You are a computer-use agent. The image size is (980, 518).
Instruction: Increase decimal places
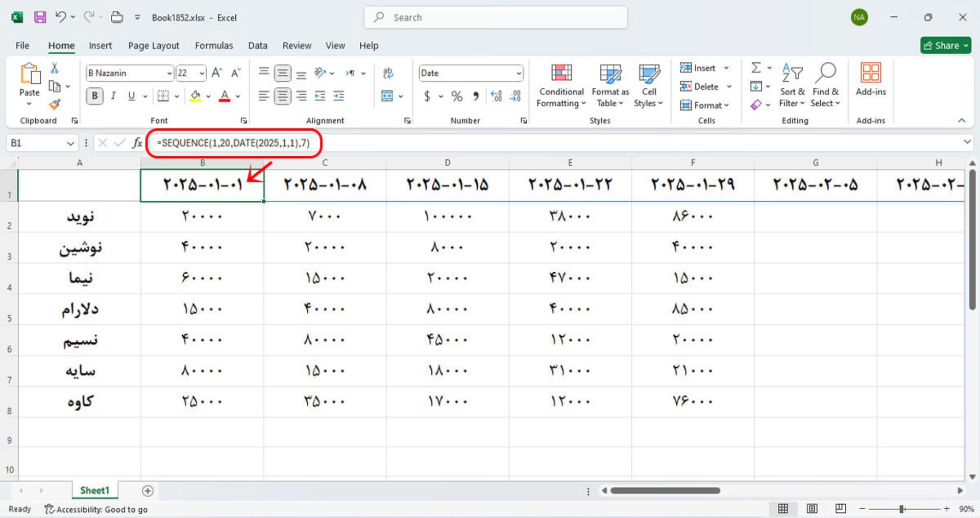pos(496,96)
